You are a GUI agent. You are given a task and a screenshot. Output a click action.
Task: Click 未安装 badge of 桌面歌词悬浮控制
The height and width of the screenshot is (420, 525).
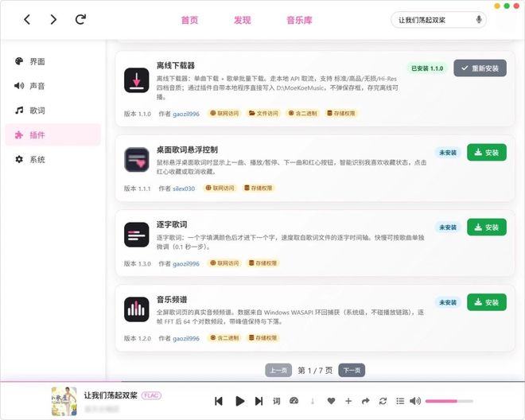[x=448, y=153]
